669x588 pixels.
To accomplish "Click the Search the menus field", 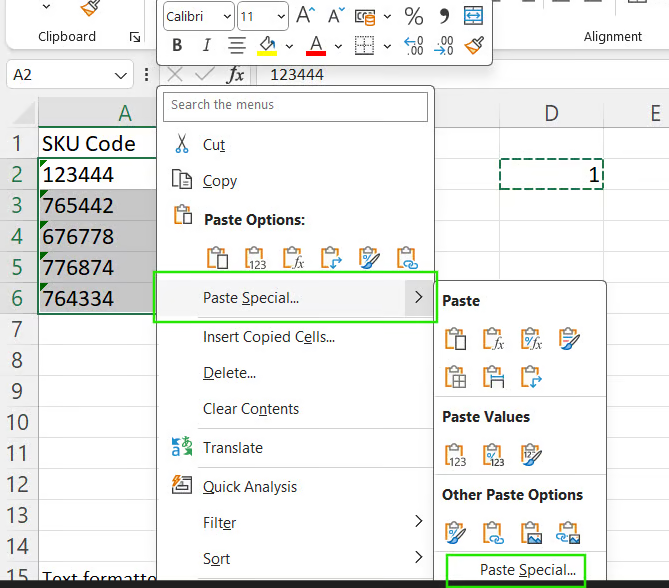I will point(297,105).
